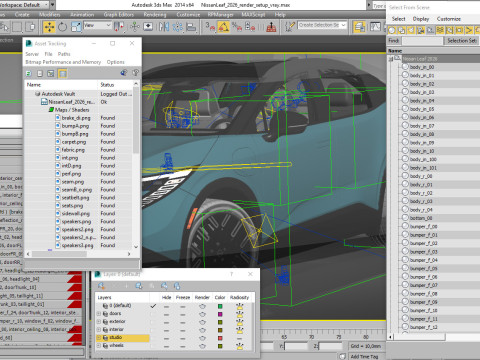Toggle Radiosity for the doors layer

click(239, 314)
